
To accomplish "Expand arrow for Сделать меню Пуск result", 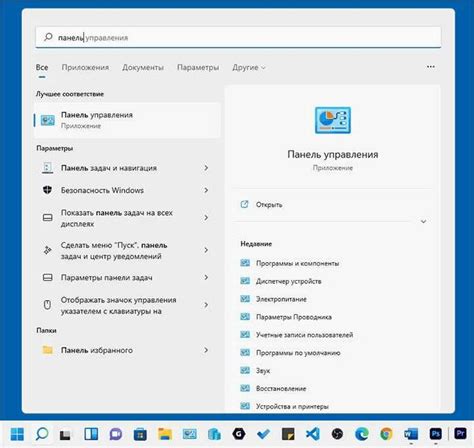I will [206, 250].
